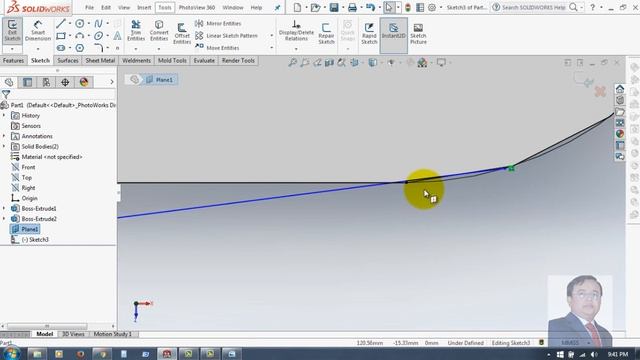Switch to the Mold Tools tab
The height and width of the screenshot is (360, 640).
pyautogui.click(x=172, y=61)
